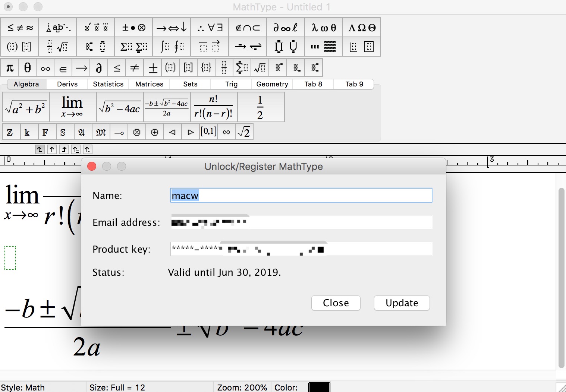
Task: Open summation templates palette
Action: tap(134, 47)
